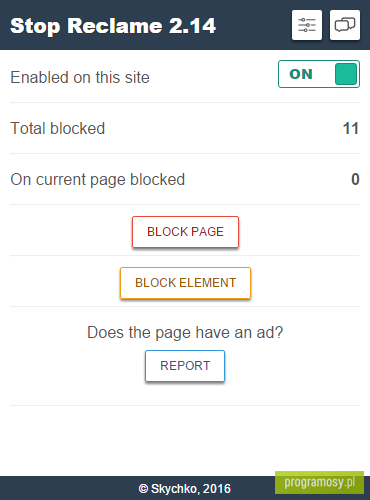
Task: Click the green toggle knob
Action: click(x=346, y=74)
